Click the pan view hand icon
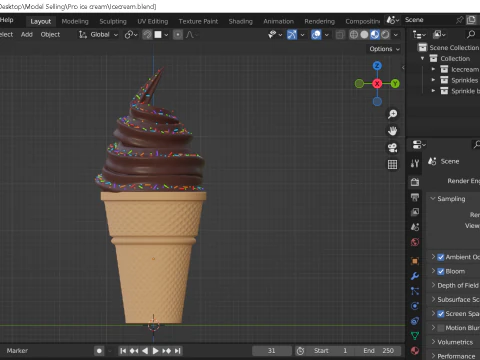 [x=392, y=131]
